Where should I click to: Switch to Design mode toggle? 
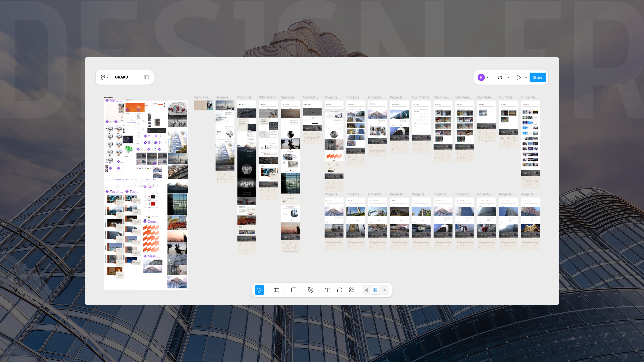pos(375,290)
